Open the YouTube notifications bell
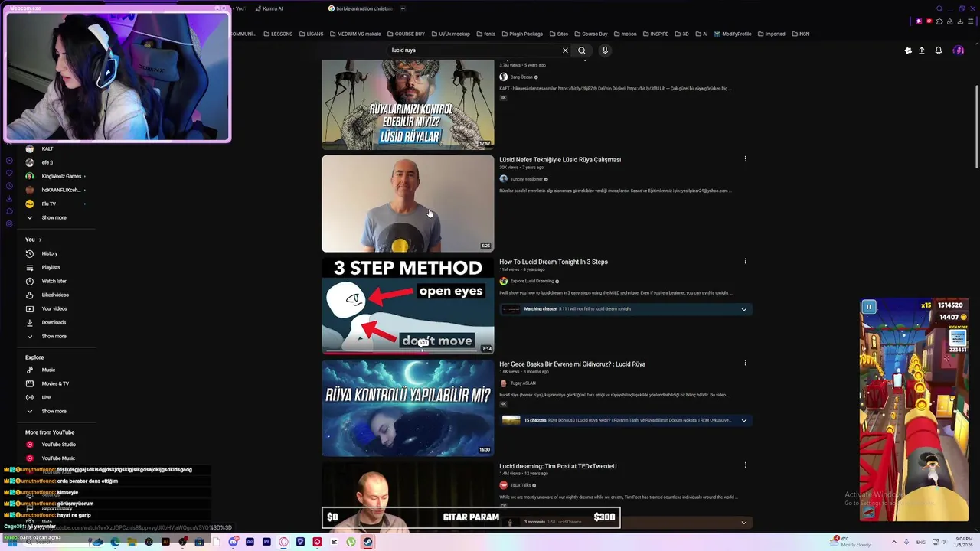The width and height of the screenshot is (980, 551). pos(939,51)
